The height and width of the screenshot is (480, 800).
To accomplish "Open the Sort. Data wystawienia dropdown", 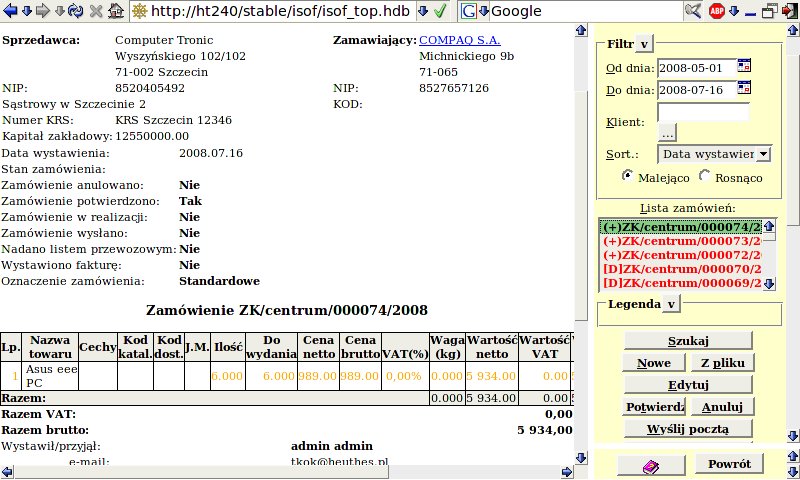I will [714, 154].
